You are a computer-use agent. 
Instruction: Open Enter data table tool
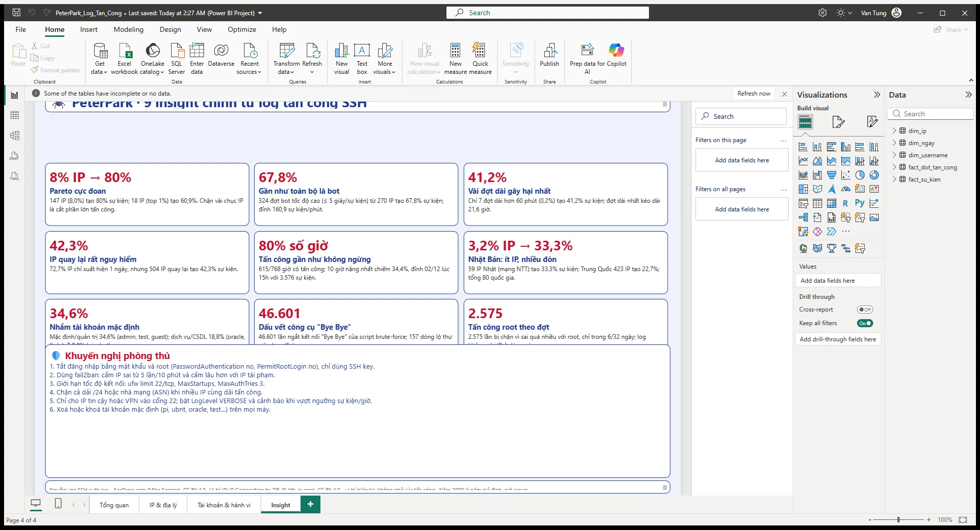[x=197, y=58]
